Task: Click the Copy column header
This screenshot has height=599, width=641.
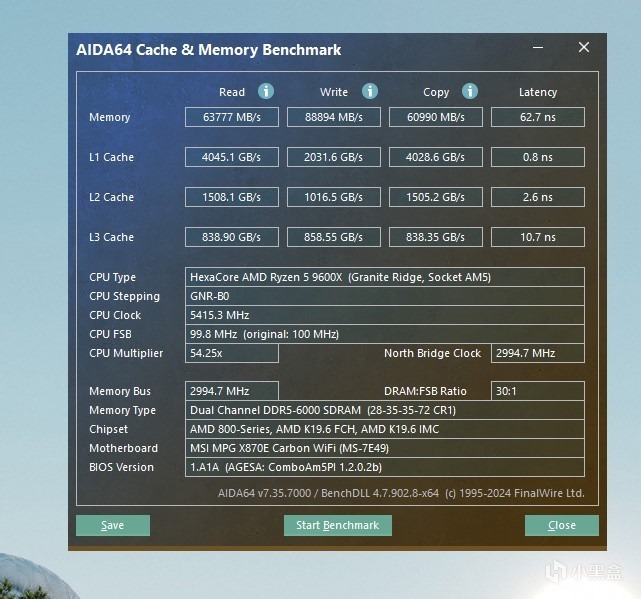Action: pyautogui.click(x=436, y=92)
